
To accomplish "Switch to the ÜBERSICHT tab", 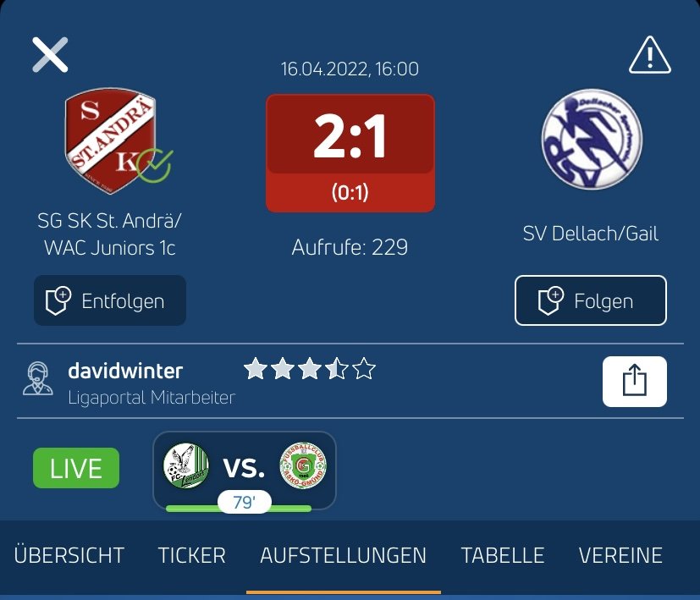I will coord(69,555).
